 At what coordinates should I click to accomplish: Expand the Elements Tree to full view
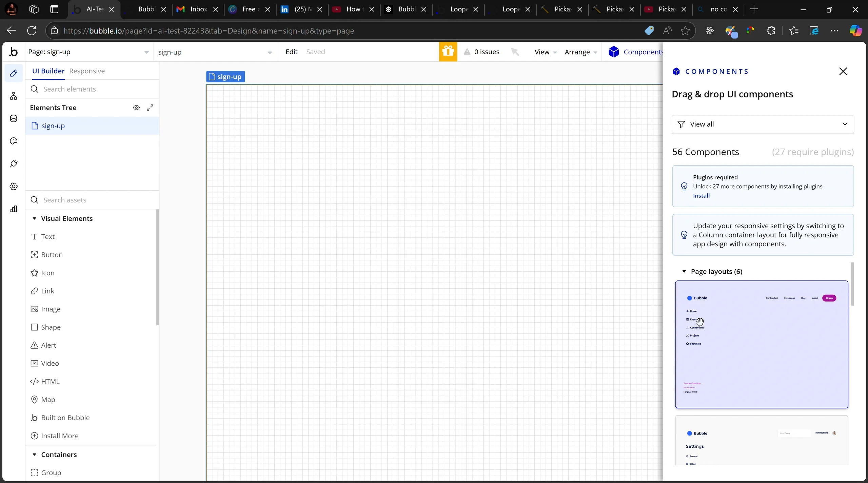(150, 108)
